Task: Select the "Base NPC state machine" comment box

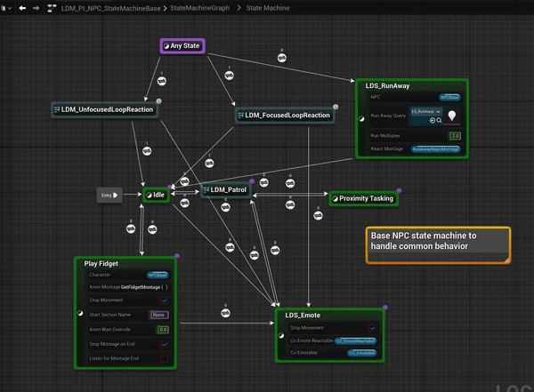Action: coord(438,245)
